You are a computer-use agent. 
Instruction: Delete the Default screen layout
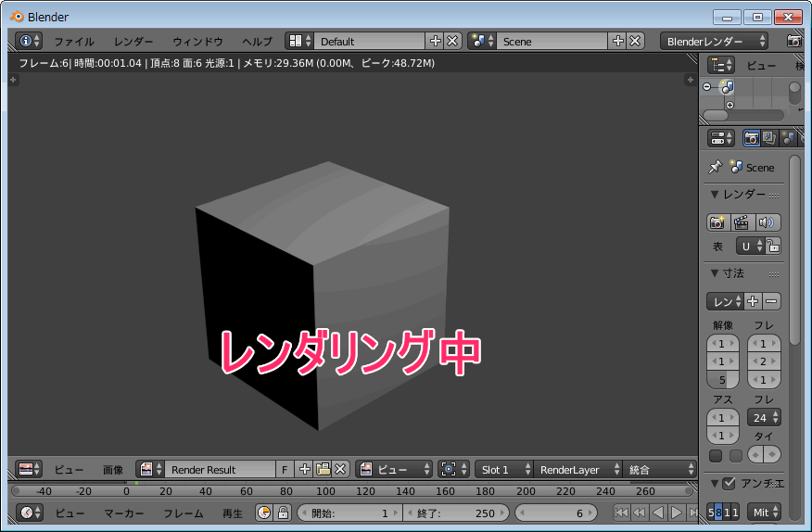(x=452, y=41)
